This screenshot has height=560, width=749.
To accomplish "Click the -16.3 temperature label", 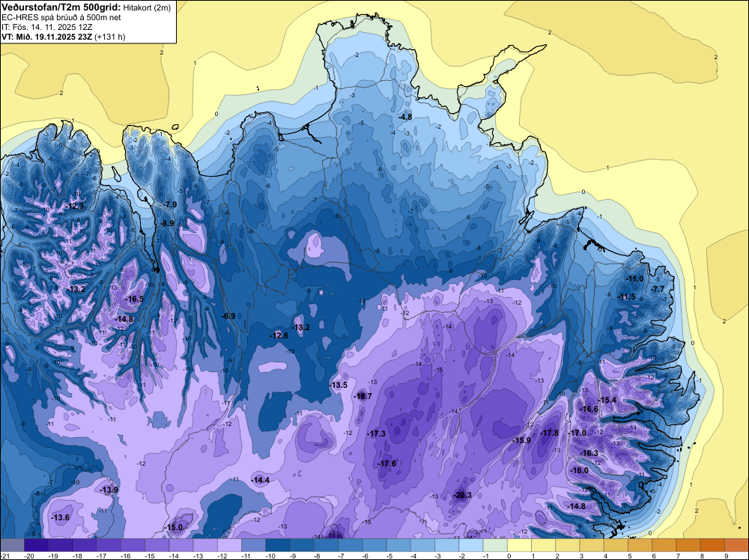I will click(x=589, y=453).
